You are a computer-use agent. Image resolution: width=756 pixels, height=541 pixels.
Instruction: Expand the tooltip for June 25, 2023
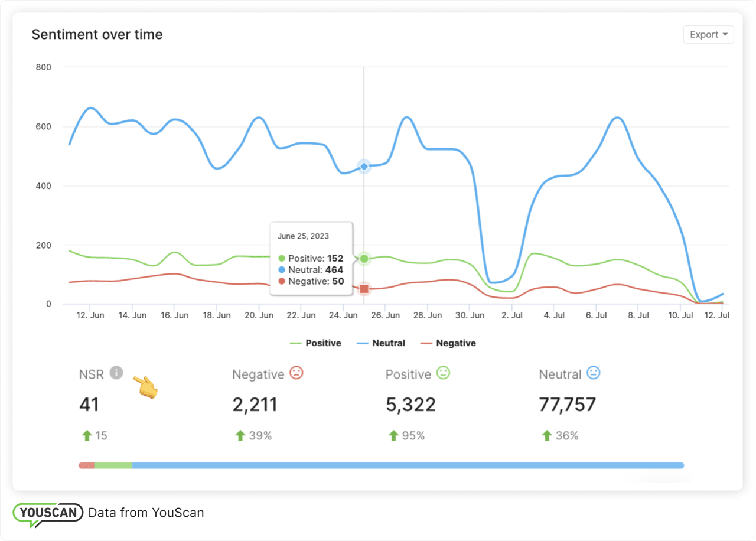[311, 258]
